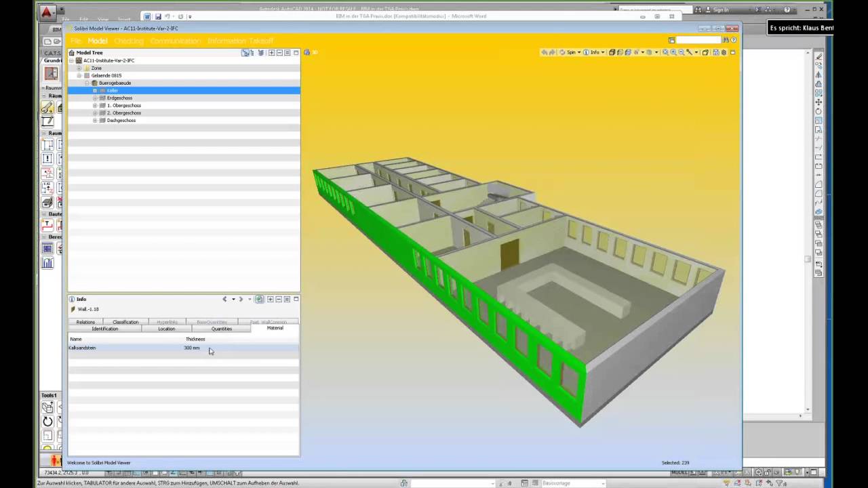Collapse the Buerogebaeude node
868x488 pixels.
tap(87, 83)
